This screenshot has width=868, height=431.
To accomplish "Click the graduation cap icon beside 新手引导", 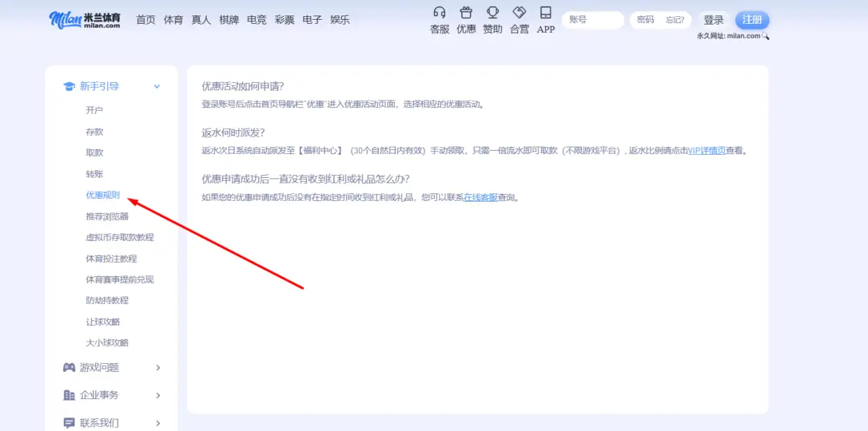I will pyautogui.click(x=69, y=86).
